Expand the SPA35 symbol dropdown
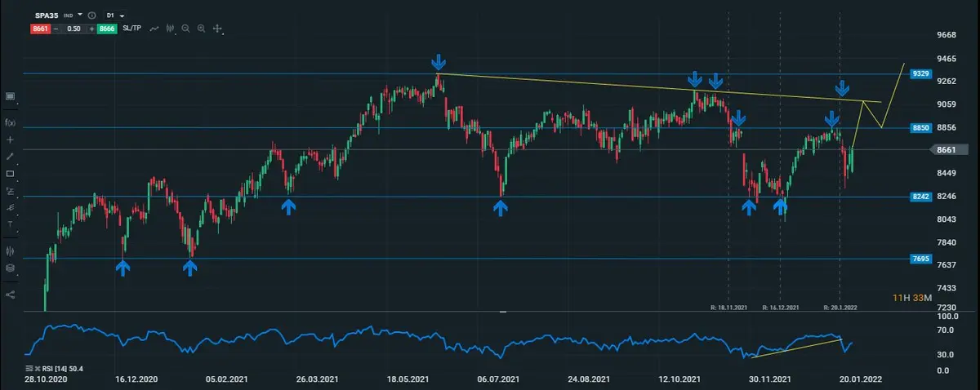Viewport: 980px width, 390px height. pyautogui.click(x=80, y=16)
